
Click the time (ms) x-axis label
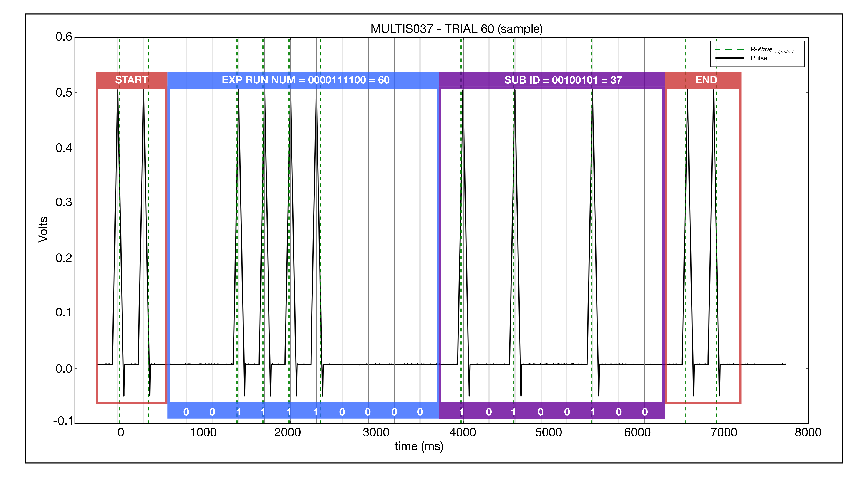419,446
